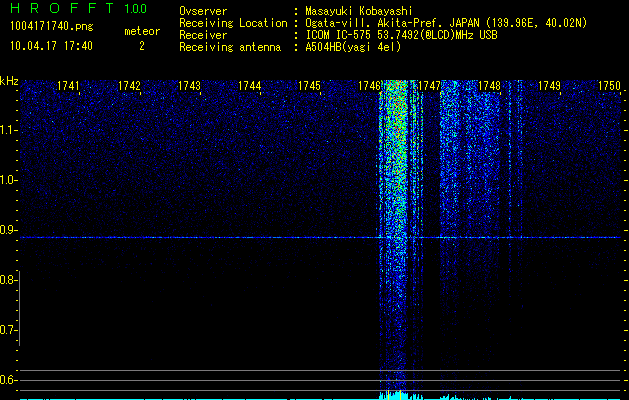629x400 pixels.
Task: Click the observer name Masayuki Kobayashi
Action: click(x=359, y=11)
